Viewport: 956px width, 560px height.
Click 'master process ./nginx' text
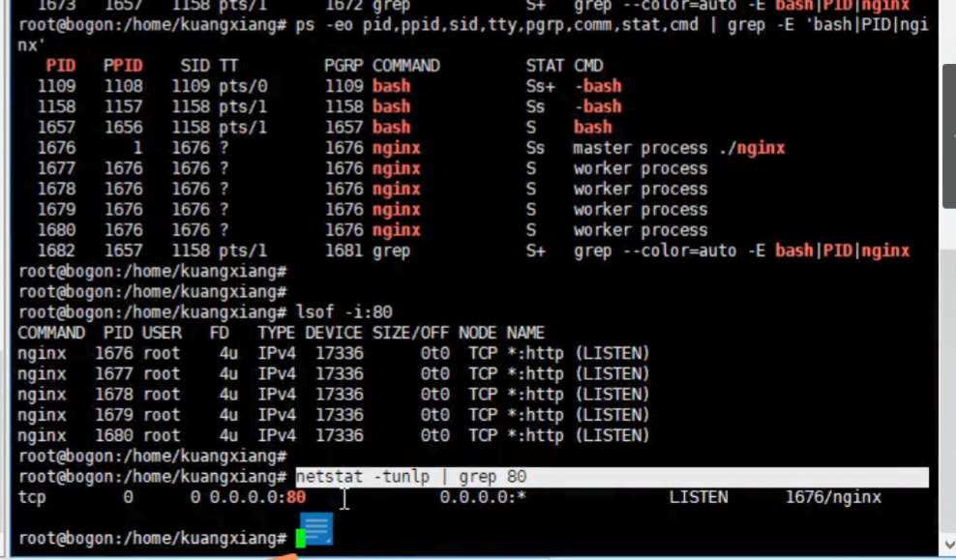678,148
